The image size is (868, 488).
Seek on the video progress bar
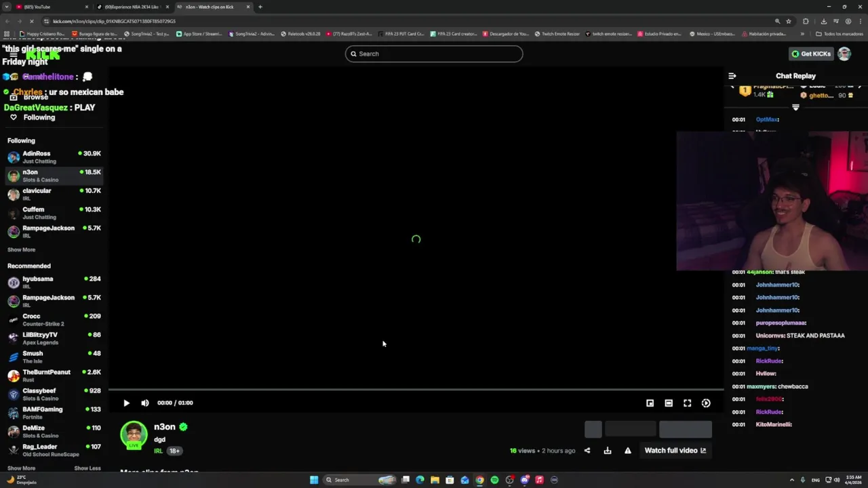coord(416,390)
